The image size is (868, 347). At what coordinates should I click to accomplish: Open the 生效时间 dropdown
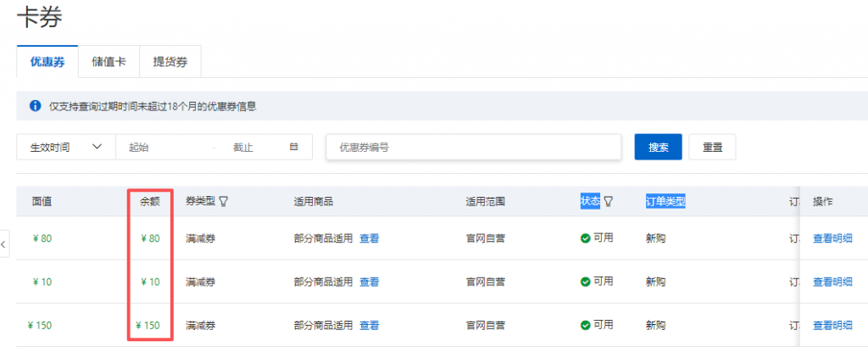pos(66,147)
